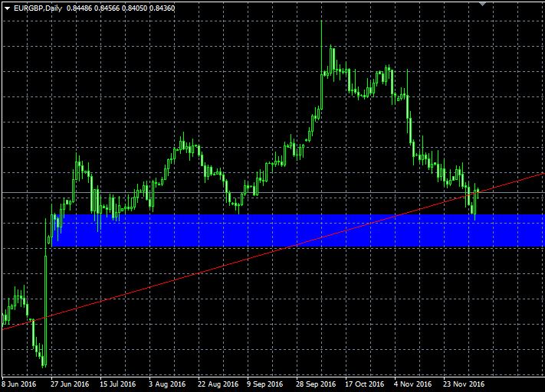
Task: Click the chart shift triangle marker at top
Action: pyautogui.click(x=482, y=4)
